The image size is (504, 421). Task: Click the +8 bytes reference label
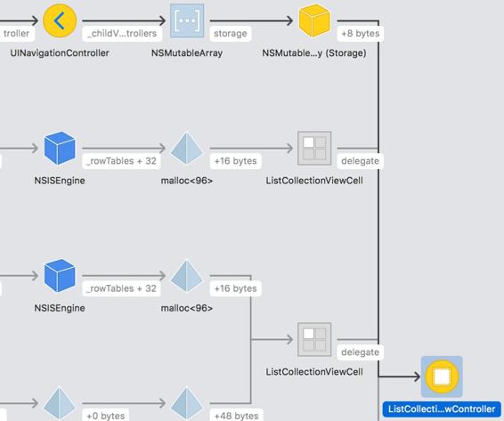pyautogui.click(x=361, y=34)
